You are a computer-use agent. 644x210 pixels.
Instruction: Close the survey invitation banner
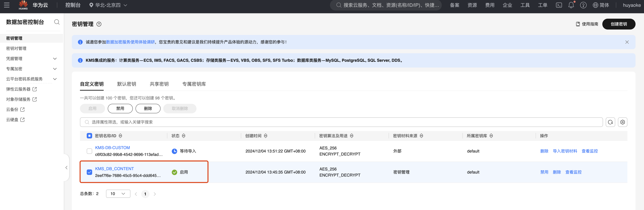click(627, 42)
